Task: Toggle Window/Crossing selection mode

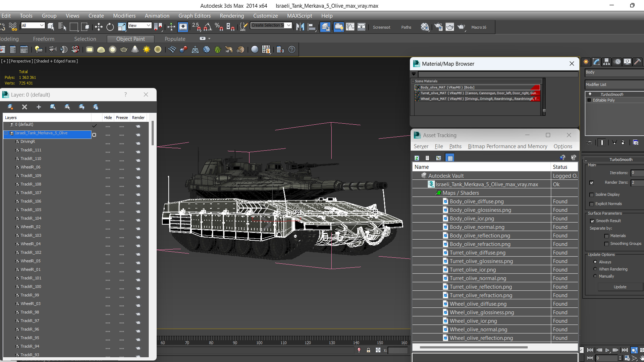Action: [x=85, y=27]
